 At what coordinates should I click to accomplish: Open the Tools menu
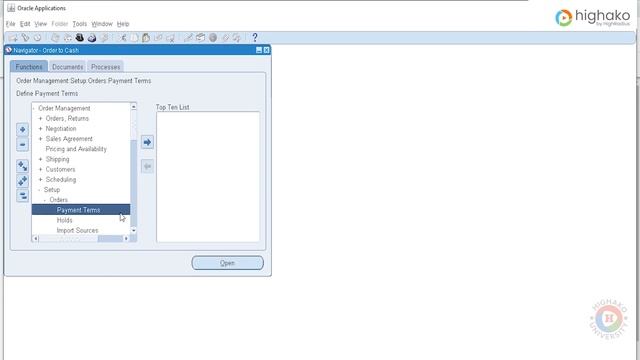pos(80,24)
